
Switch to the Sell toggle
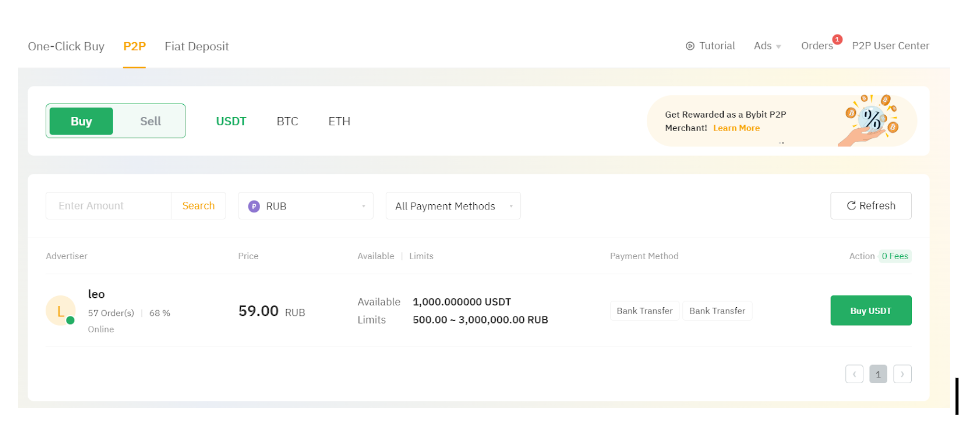coord(150,121)
